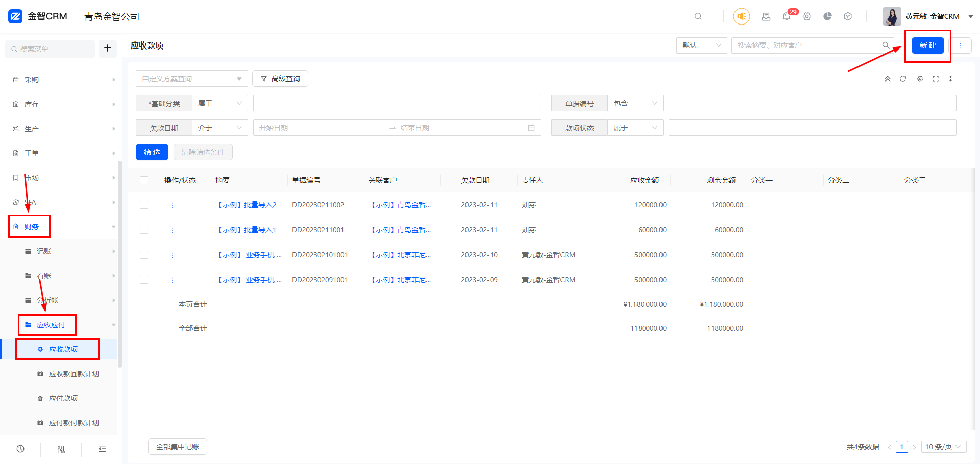Check the checkbox for DD202302101001 row
Image resolution: width=980 pixels, height=464 pixels.
(144, 255)
